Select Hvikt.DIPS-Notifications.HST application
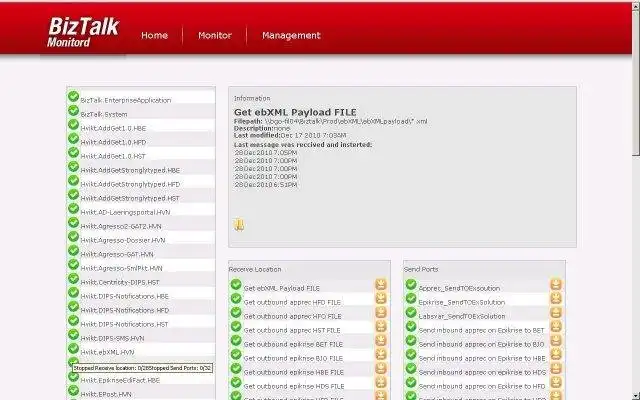640x400 pixels. point(124,324)
